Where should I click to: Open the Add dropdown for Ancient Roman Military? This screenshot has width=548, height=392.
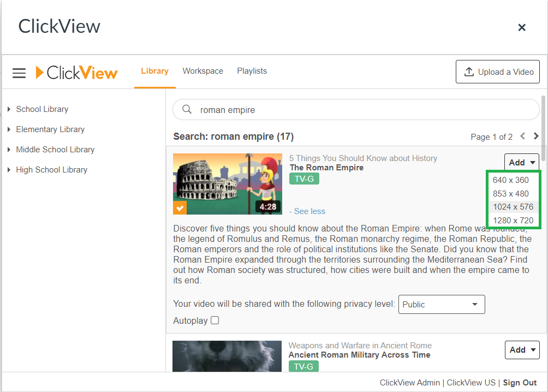click(522, 349)
